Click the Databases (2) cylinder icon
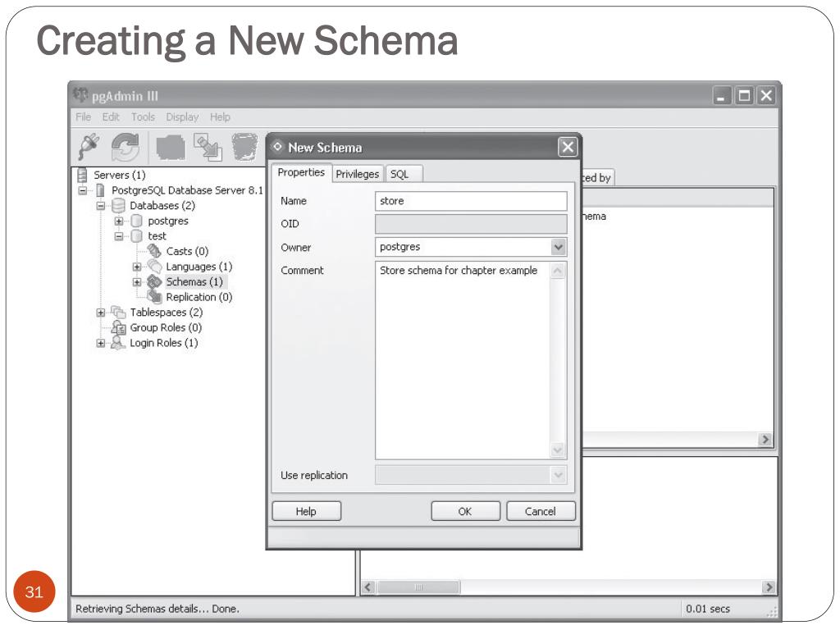This screenshot has height=630, width=840. (118, 206)
